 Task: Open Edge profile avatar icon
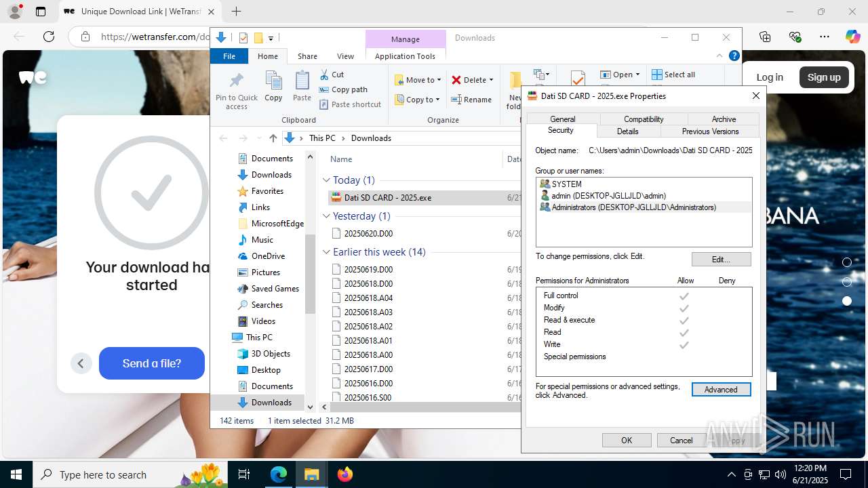14,12
